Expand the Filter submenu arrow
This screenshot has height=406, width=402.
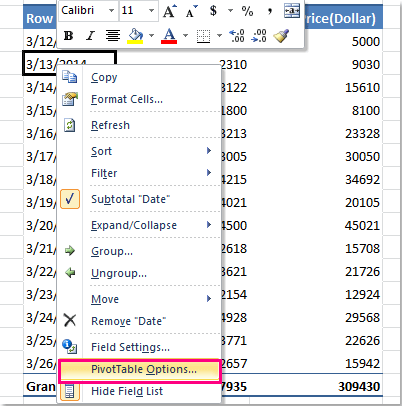pos(209,172)
